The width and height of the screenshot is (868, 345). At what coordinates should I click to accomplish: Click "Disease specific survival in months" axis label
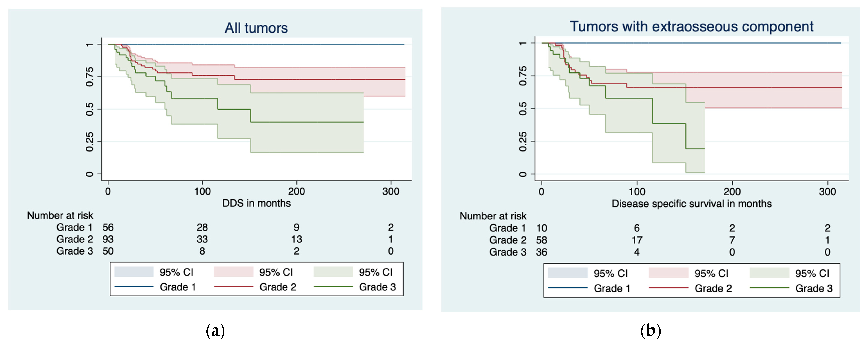coord(691,204)
